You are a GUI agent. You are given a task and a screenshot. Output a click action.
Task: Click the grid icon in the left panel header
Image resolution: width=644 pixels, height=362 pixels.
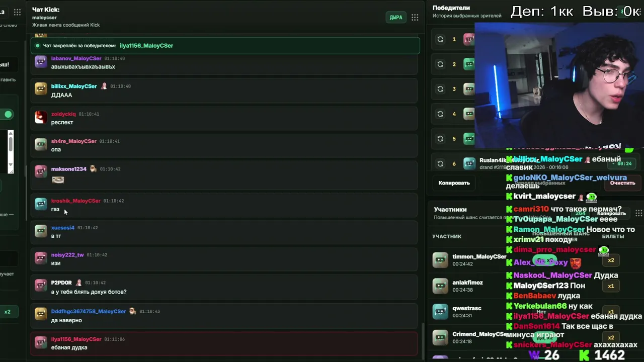tap(17, 13)
